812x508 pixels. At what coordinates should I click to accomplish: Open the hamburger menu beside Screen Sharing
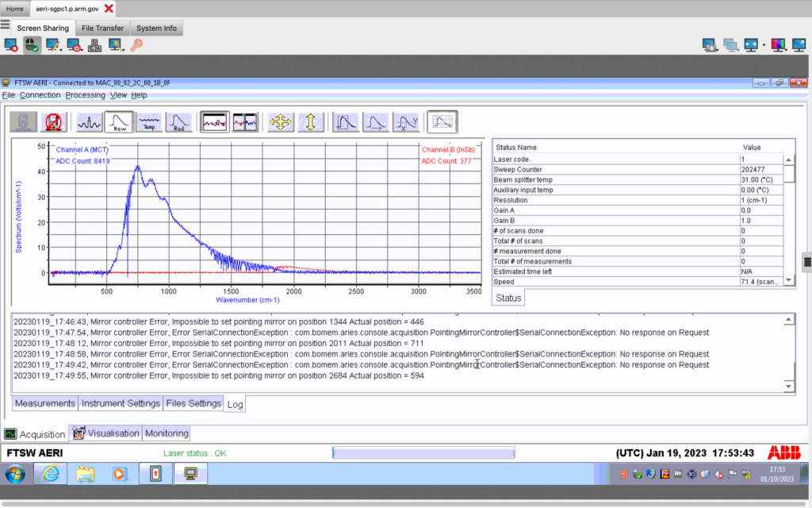[x=6, y=25]
